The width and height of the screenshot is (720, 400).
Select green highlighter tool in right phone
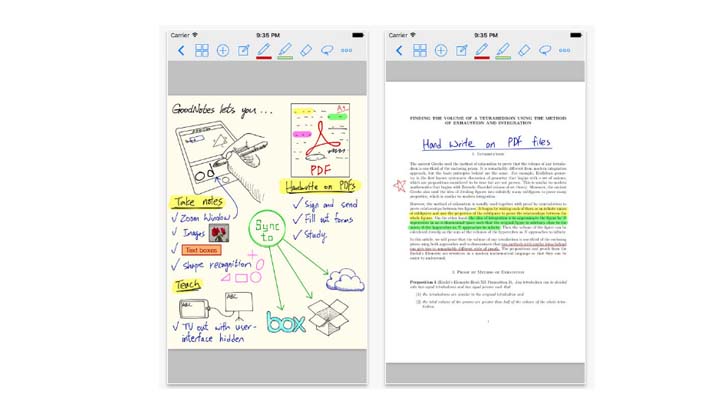click(x=503, y=51)
